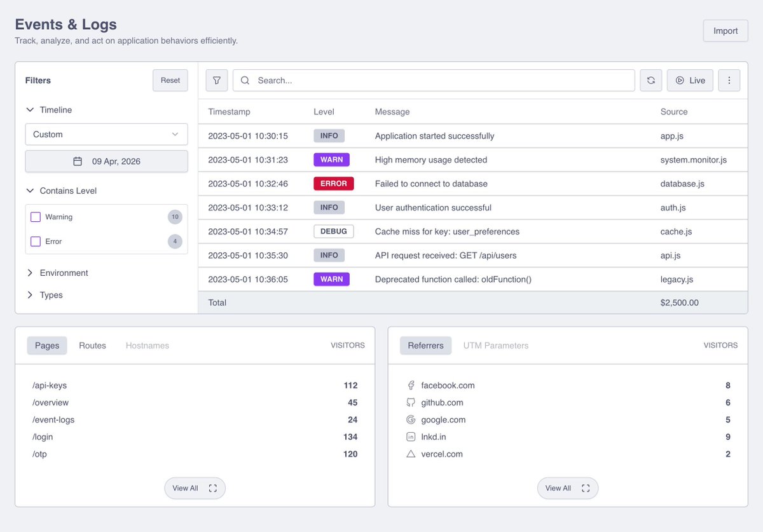Open the filter funnel icon button

[217, 81]
